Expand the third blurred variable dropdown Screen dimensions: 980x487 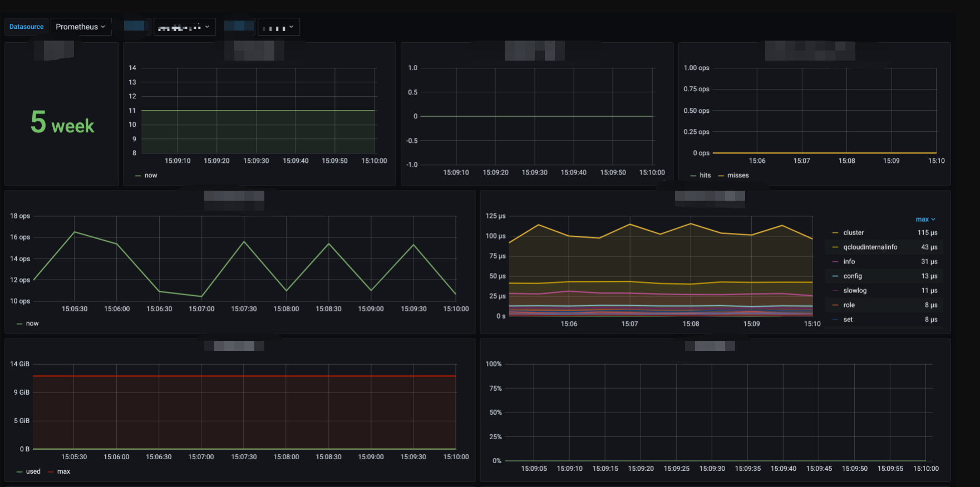point(278,27)
